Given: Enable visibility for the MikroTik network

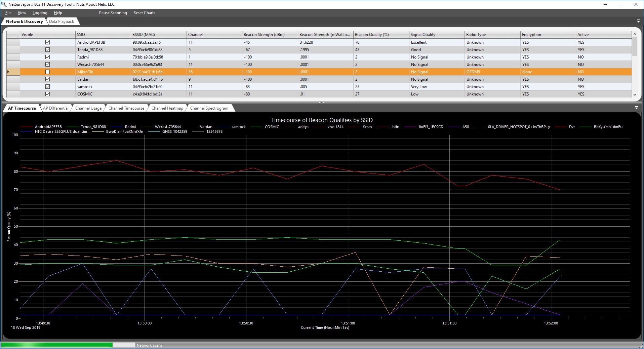Looking at the screenshot, I should tap(47, 72).
